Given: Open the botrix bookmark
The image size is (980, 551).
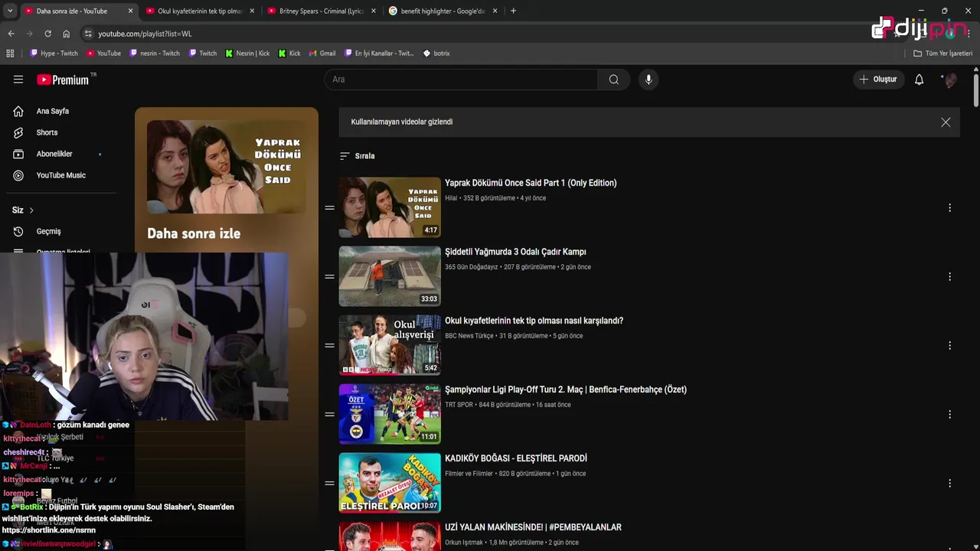Looking at the screenshot, I should tap(436, 54).
